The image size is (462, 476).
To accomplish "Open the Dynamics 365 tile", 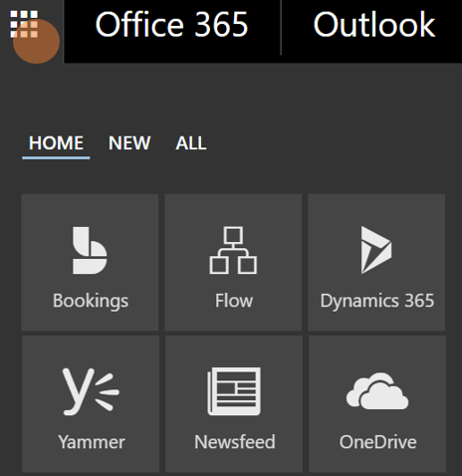I will tap(376, 262).
